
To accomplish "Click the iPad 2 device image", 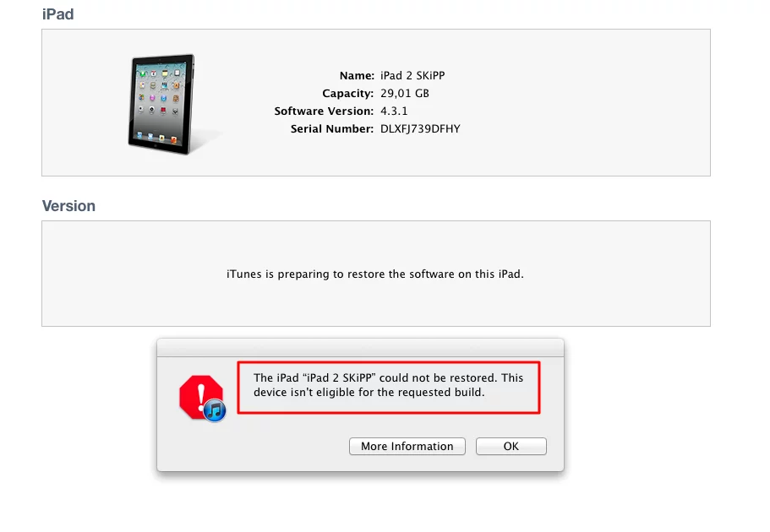I will click(x=161, y=105).
